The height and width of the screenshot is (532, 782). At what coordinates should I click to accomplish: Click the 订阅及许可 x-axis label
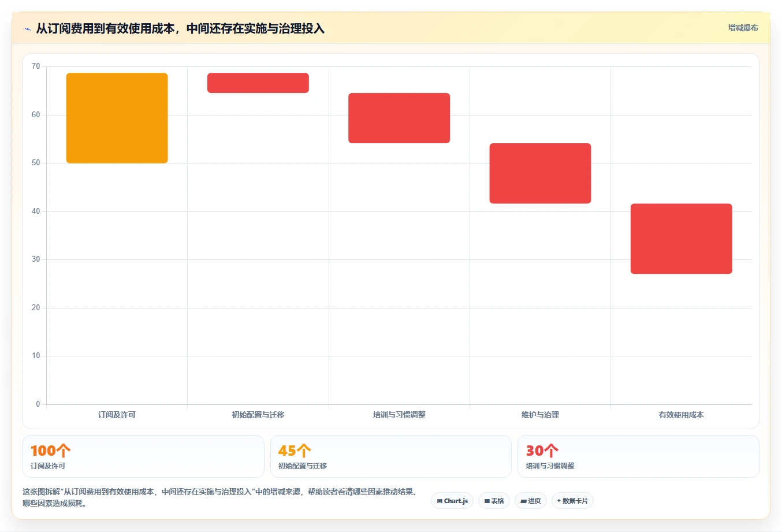tap(117, 415)
